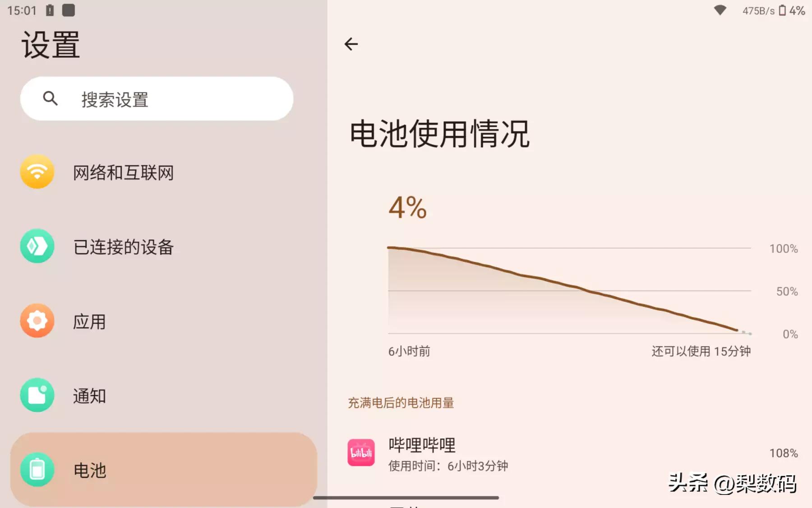This screenshot has height=508, width=812.
Task: Click the connected devices icon
Action: [37, 246]
